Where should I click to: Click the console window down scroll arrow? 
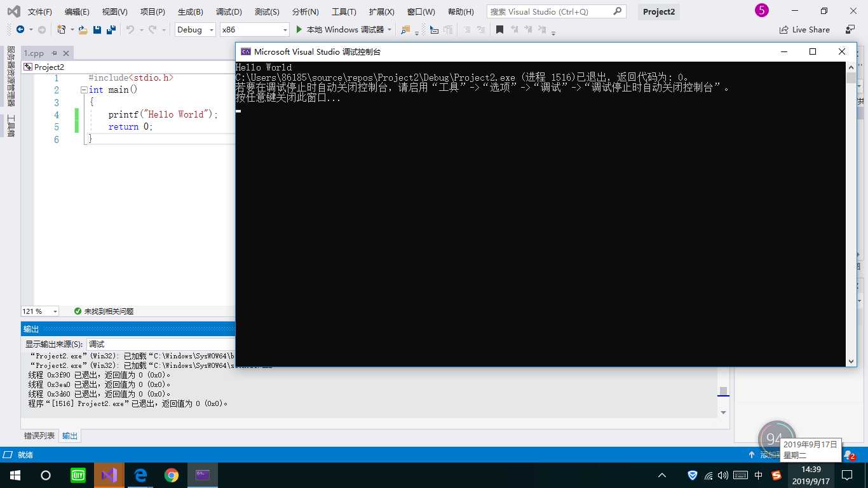(851, 362)
